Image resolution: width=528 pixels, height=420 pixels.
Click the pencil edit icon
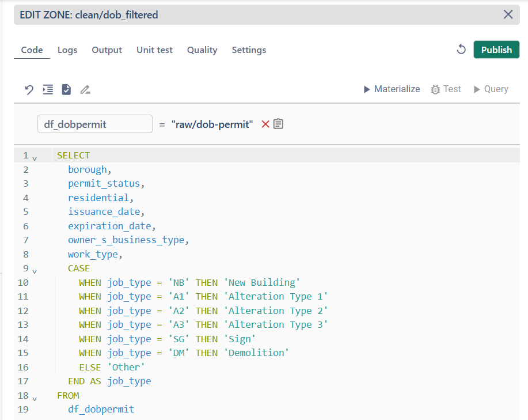pyautogui.click(x=85, y=90)
